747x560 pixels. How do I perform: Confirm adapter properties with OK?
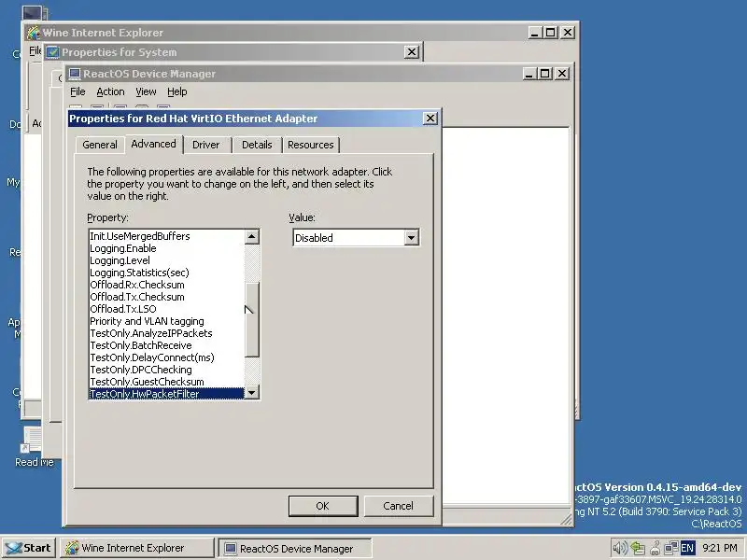coord(323,506)
